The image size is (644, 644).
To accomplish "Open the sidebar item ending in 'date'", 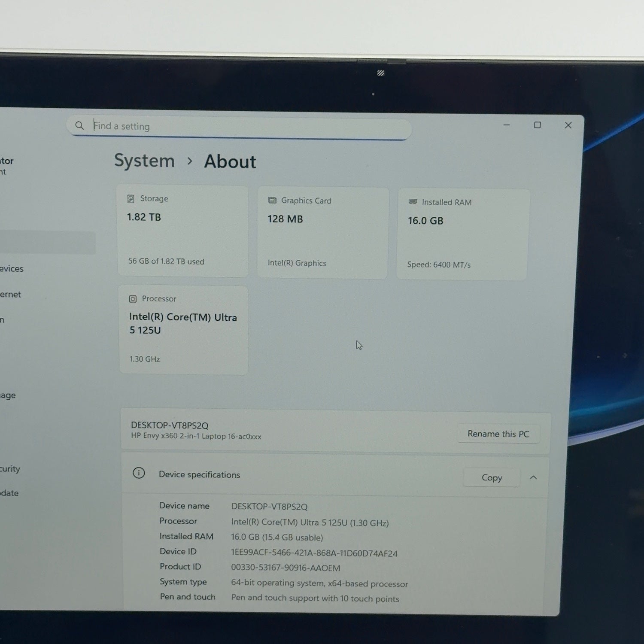I will pos(9,493).
